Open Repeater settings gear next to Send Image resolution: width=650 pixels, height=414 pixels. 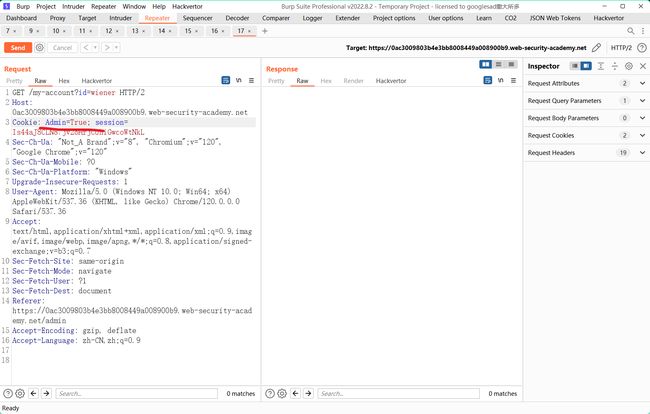coord(39,47)
